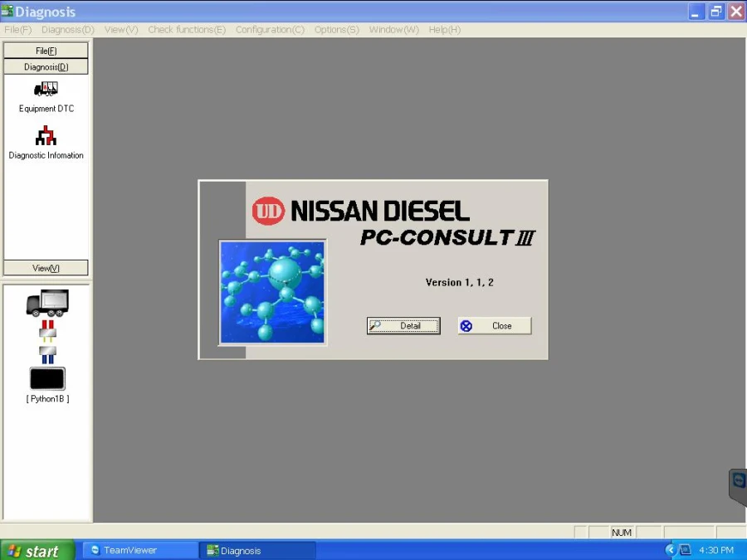Open the Help(H) menu
Screen dimensions: 747x560
[445, 30]
